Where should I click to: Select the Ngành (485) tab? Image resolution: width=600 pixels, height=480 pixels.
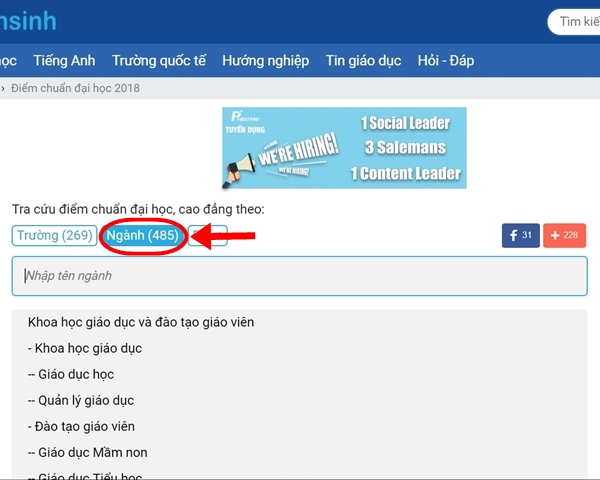click(x=142, y=236)
